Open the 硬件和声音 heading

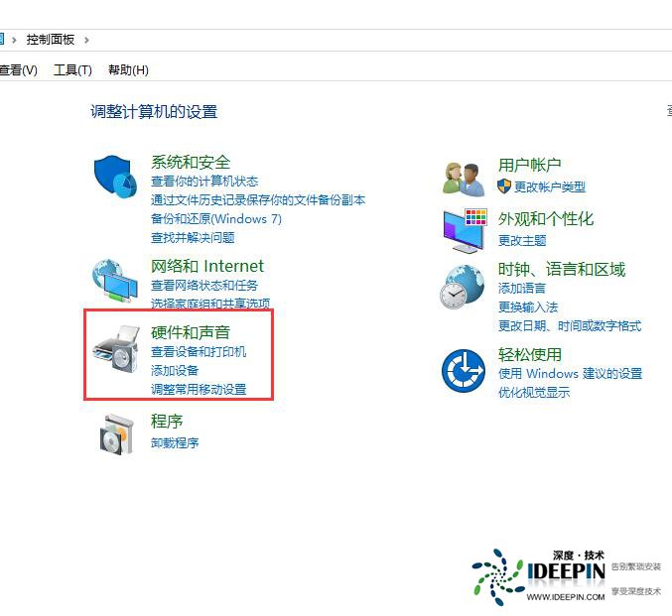(x=191, y=332)
